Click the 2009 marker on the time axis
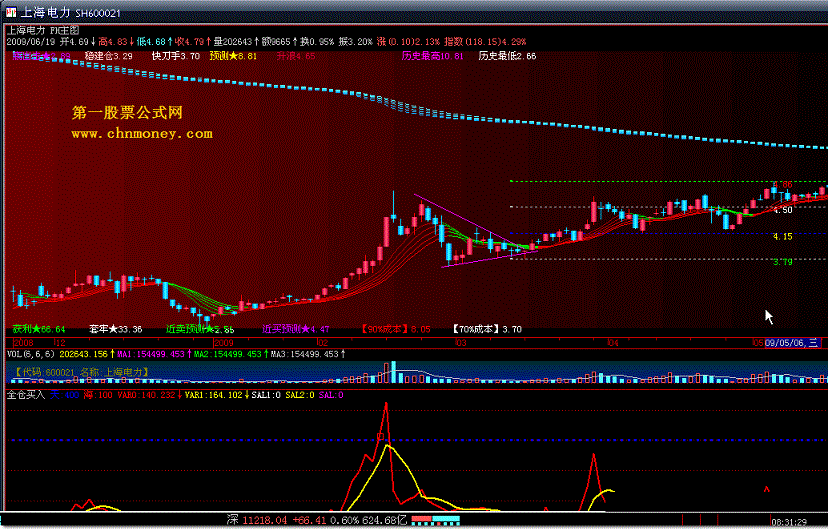828x531 pixels. 223,343
